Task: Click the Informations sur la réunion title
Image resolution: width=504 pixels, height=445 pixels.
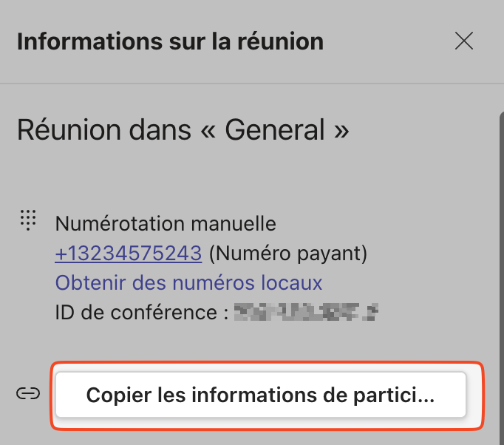Action: [170, 41]
